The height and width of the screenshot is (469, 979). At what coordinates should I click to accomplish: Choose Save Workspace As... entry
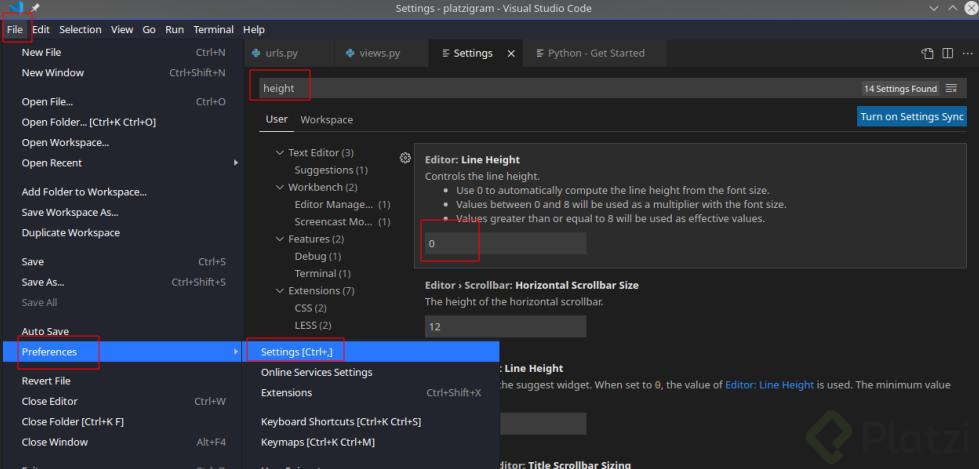coord(123,212)
